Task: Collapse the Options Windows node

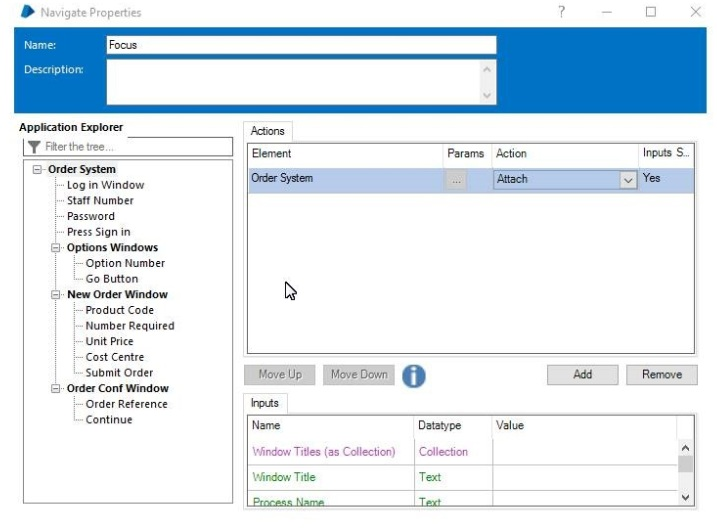Action: 57,248
